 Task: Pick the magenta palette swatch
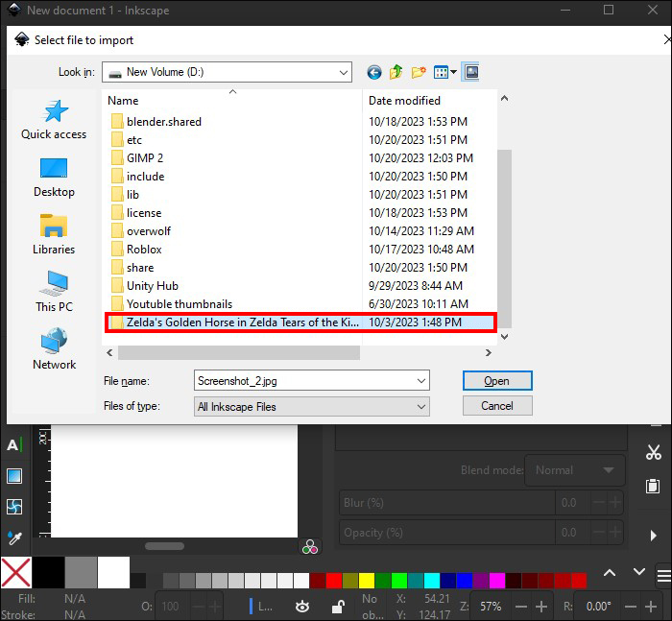click(x=496, y=581)
